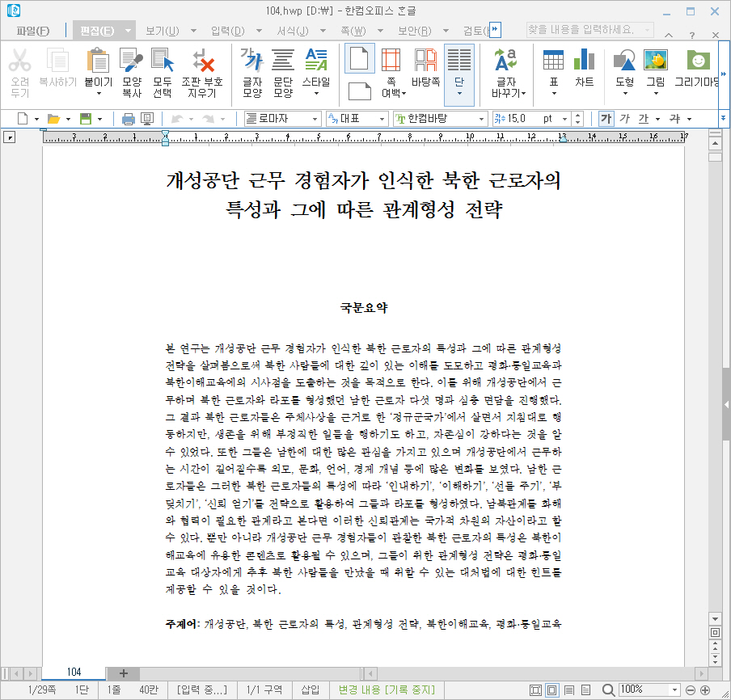
Task: Add a new tab with plus button
Action: pyautogui.click(x=124, y=673)
